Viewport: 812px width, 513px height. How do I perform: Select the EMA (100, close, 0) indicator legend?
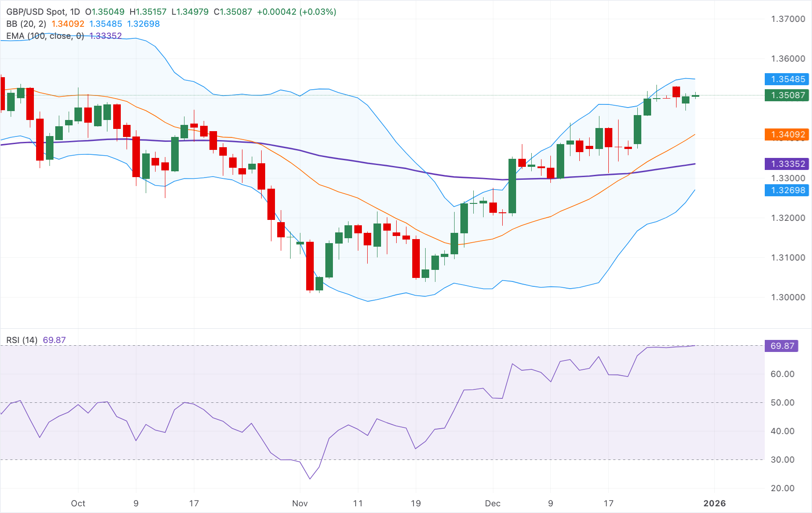coord(45,36)
